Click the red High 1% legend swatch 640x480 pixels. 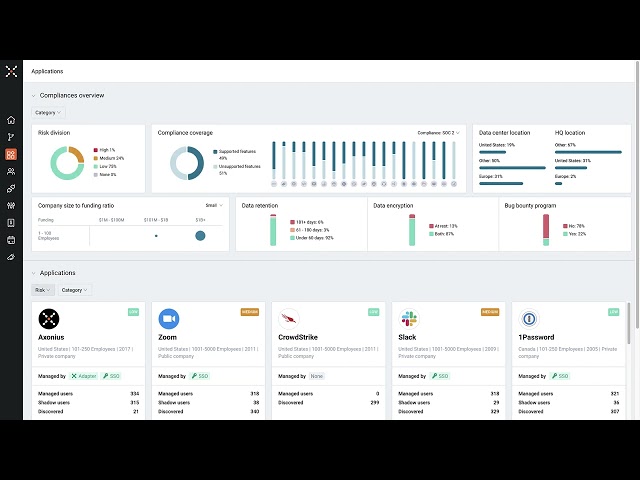tap(96, 150)
